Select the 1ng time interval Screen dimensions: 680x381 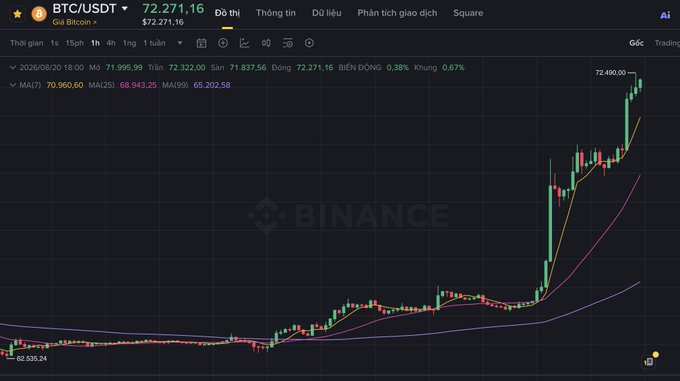(x=129, y=43)
